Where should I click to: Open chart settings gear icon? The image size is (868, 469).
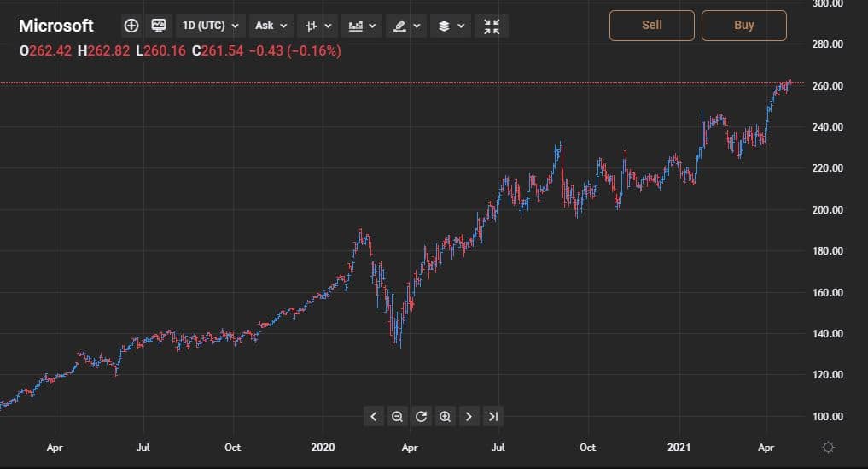coord(828,448)
